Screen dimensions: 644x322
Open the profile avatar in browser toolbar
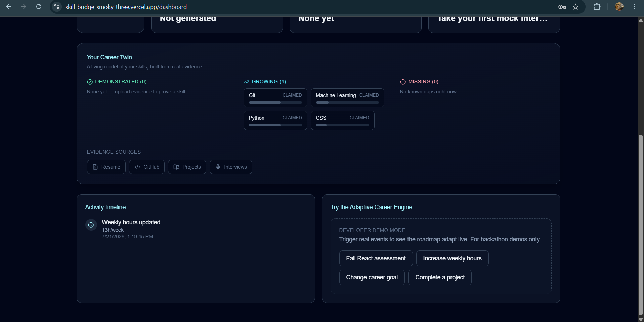[x=619, y=7]
